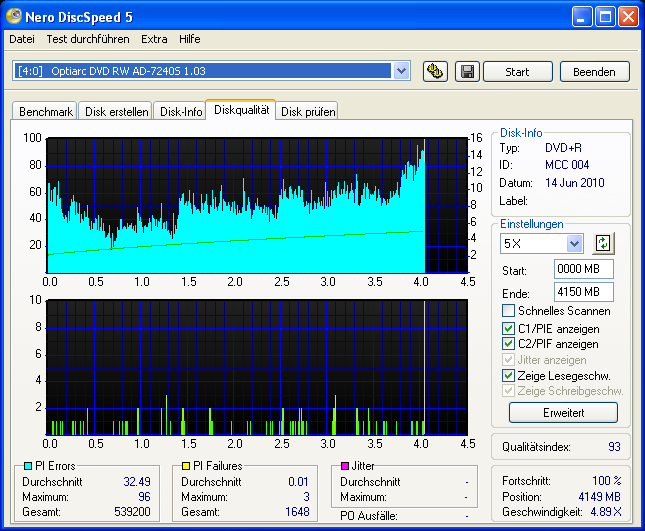
Task: Toggle the Jitter anzeigen checkbox
Action: 508,359
